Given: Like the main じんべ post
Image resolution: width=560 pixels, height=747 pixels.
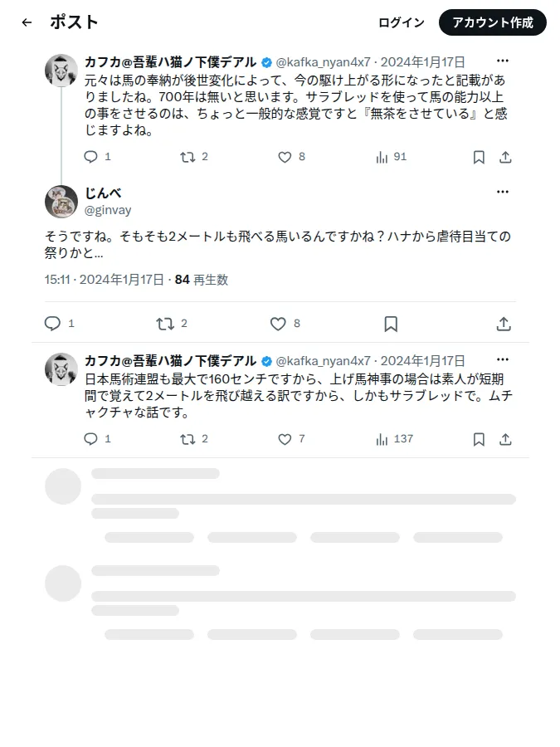Looking at the screenshot, I should pyautogui.click(x=285, y=324).
